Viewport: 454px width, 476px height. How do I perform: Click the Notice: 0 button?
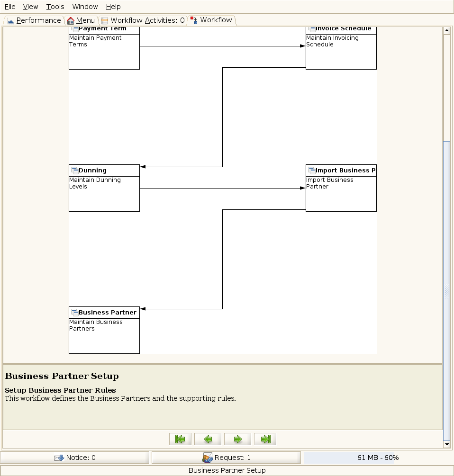click(75, 458)
